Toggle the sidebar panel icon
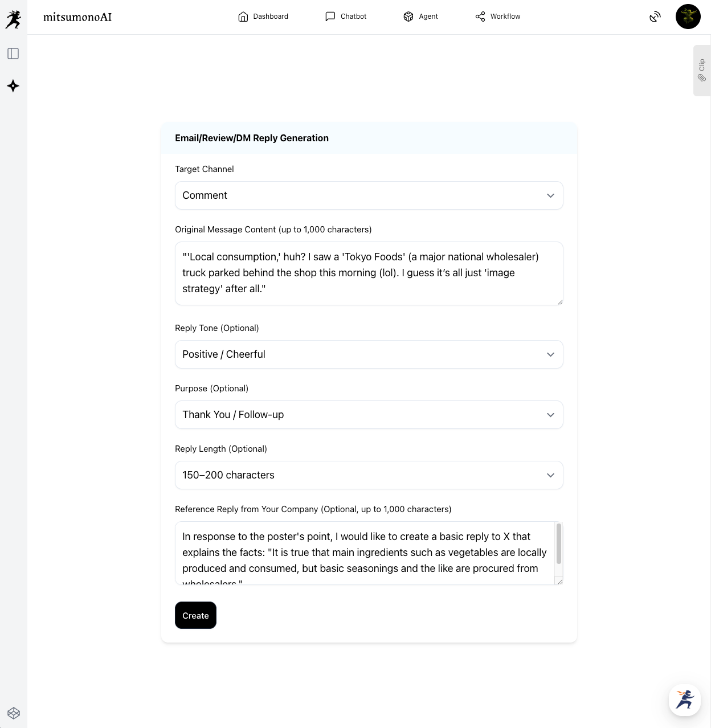 [x=13, y=54]
